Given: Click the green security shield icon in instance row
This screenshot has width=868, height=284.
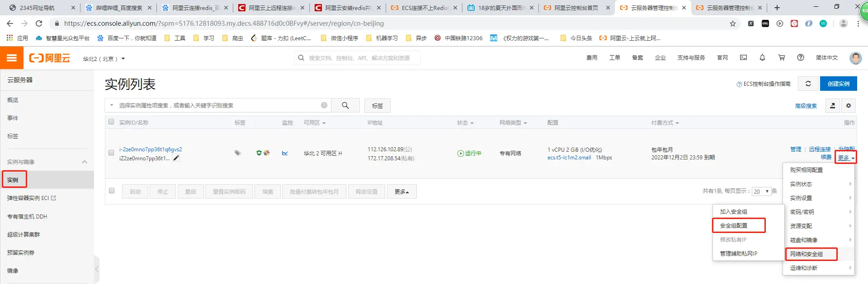Looking at the screenshot, I should [x=259, y=153].
